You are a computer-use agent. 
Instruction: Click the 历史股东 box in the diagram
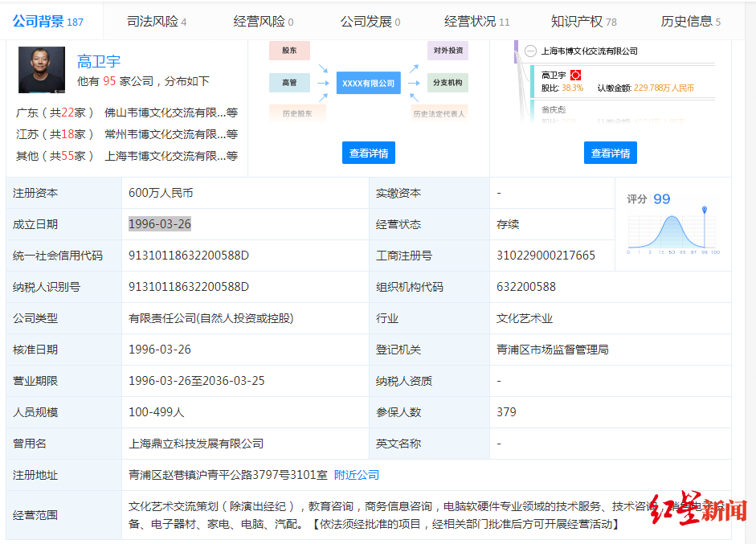(297, 114)
